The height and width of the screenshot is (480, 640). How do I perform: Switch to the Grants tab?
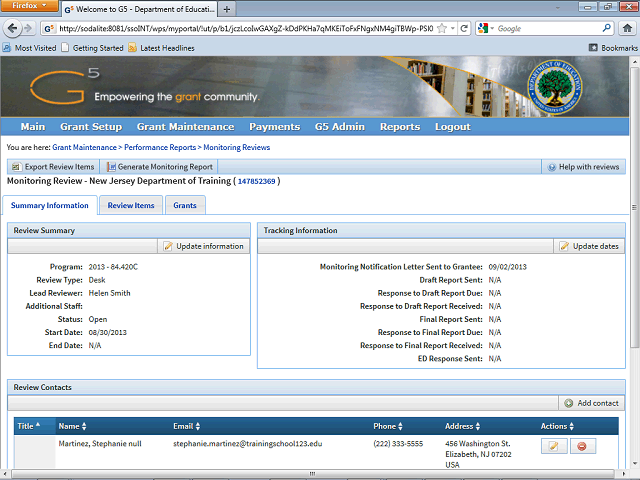185,205
